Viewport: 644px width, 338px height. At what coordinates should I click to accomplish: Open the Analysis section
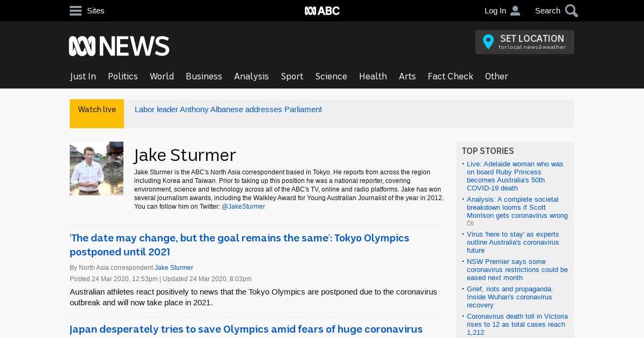(x=251, y=76)
